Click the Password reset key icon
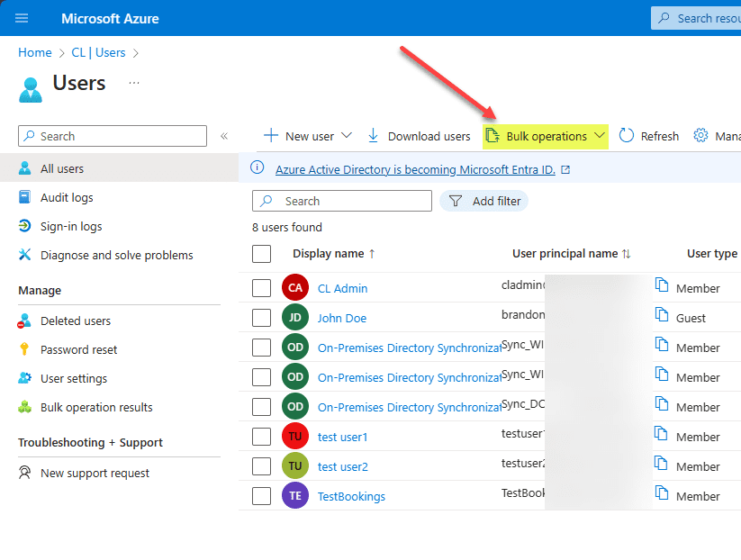The height and width of the screenshot is (560, 741). click(x=24, y=349)
